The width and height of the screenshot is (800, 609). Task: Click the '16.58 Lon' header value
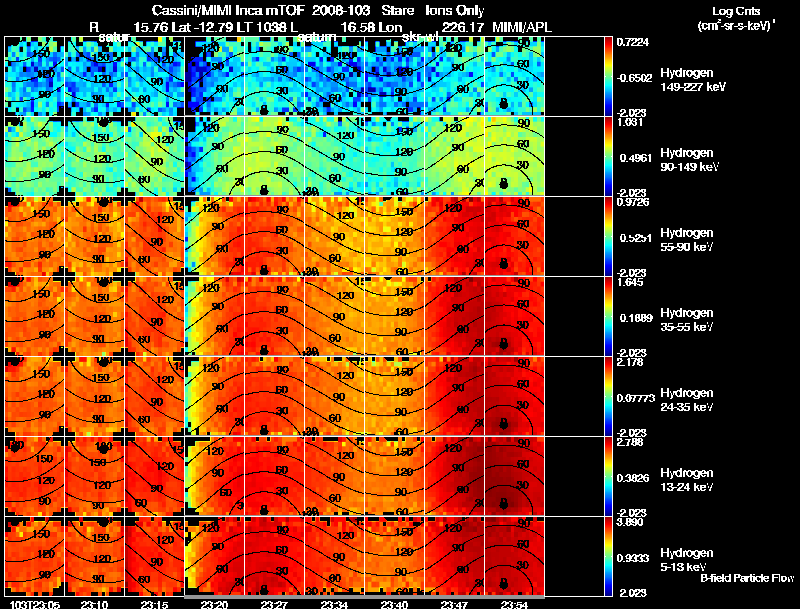pyautogui.click(x=371, y=27)
